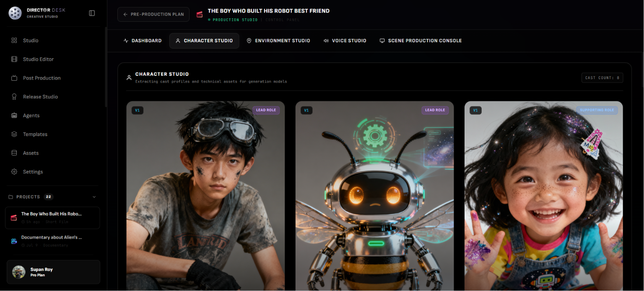Click the Dashboard activity pulse icon
Viewport: 644px width, 291px height.
126,41
